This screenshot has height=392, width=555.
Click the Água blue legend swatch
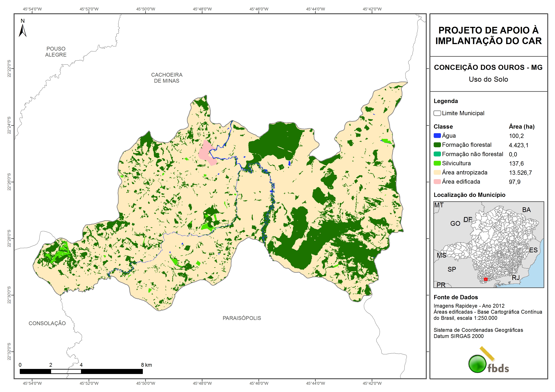click(x=437, y=136)
